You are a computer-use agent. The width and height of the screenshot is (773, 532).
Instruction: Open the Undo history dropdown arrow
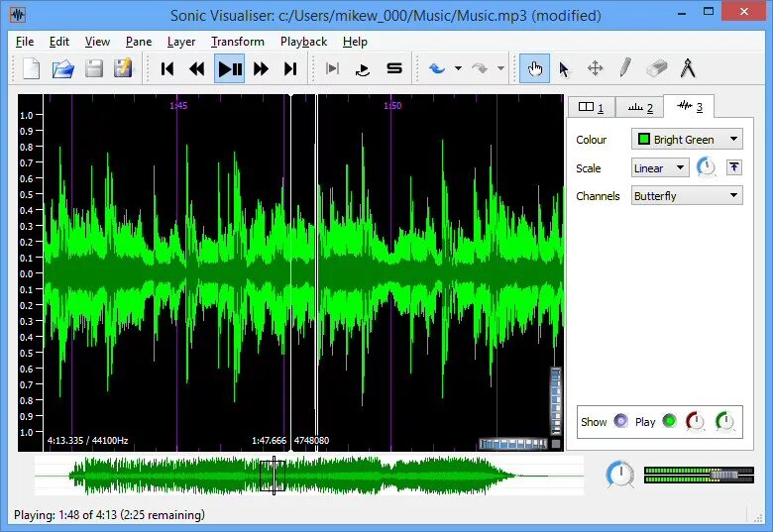coord(458,68)
